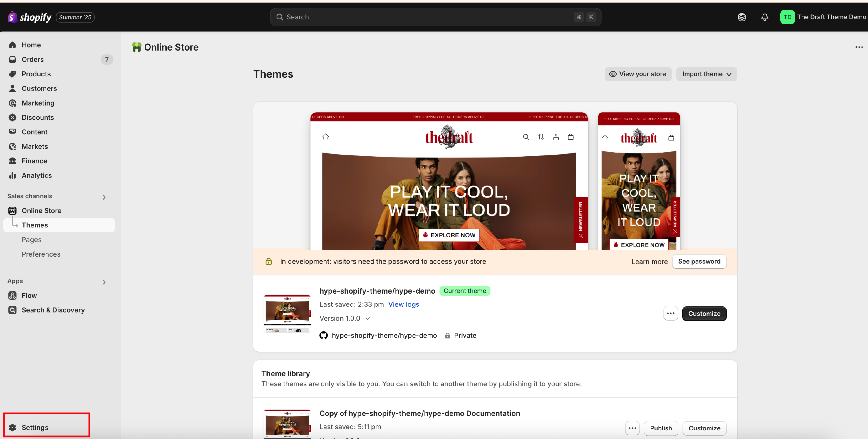Click the TD account avatar
Image resolution: width=868 pixels, height=439 pixels.
(x=787, y=17)
